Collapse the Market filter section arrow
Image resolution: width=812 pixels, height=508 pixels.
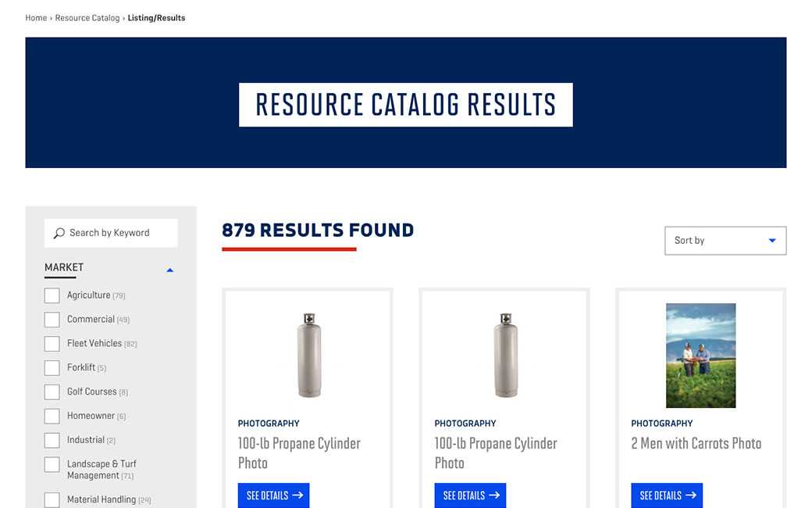pos(169,270)
